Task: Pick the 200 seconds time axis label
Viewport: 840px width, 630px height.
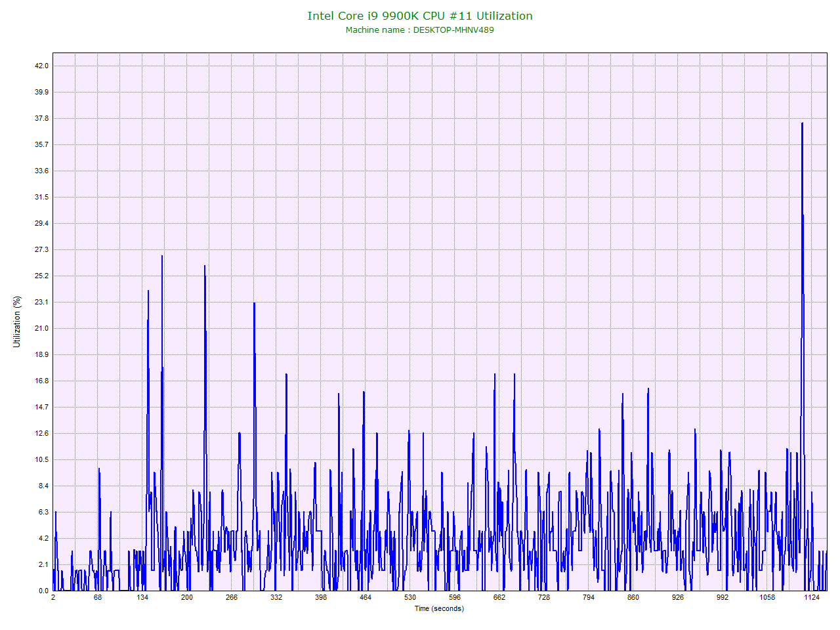Action: point(187,597)
